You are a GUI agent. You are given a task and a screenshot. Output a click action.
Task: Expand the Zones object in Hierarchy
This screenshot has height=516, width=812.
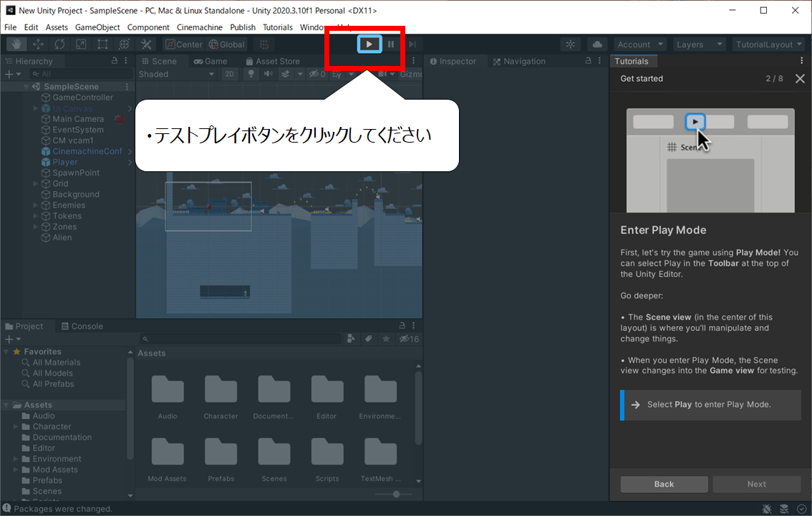click(x=36, y=227)
